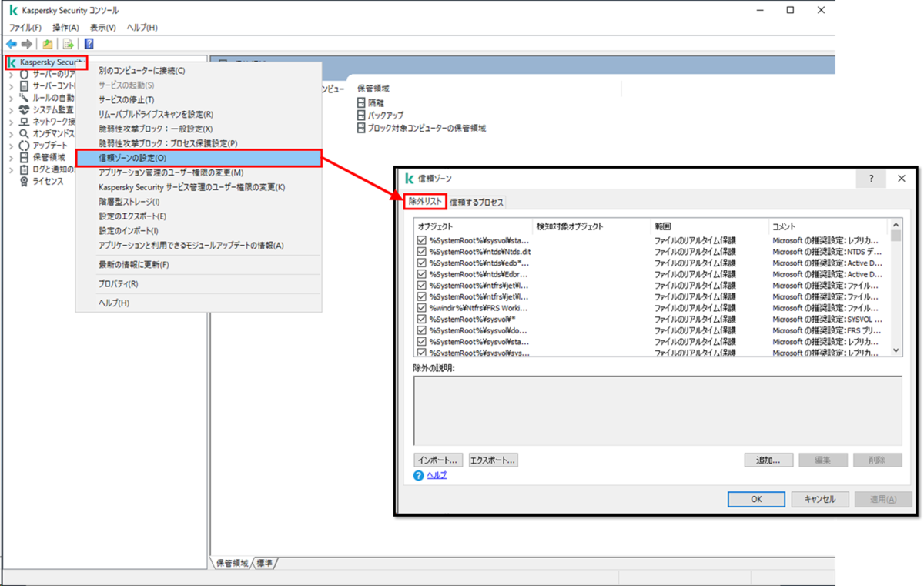Click the circular arrows アップデート icon
The width and height of the screenshot is (924, 586).
pos(24,145)
